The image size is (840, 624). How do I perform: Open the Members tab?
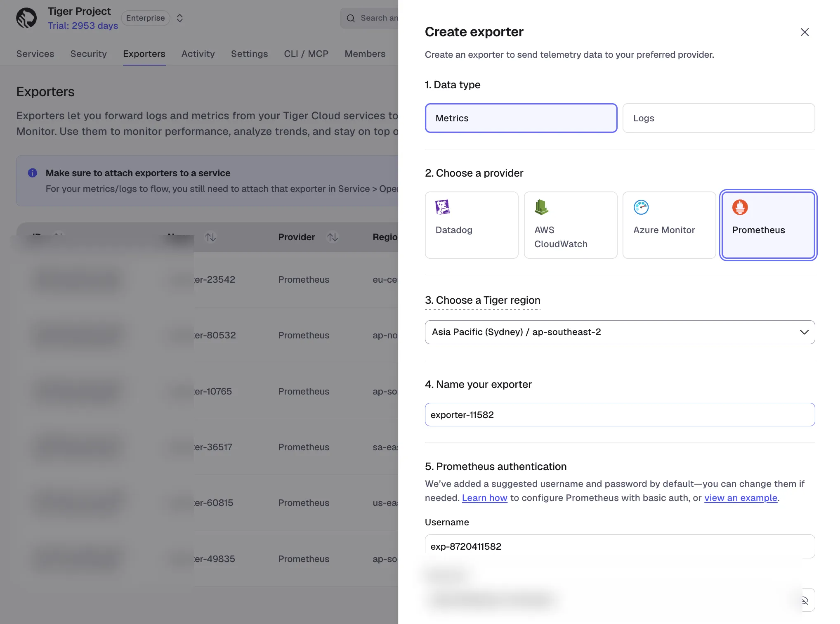point(365,54)
